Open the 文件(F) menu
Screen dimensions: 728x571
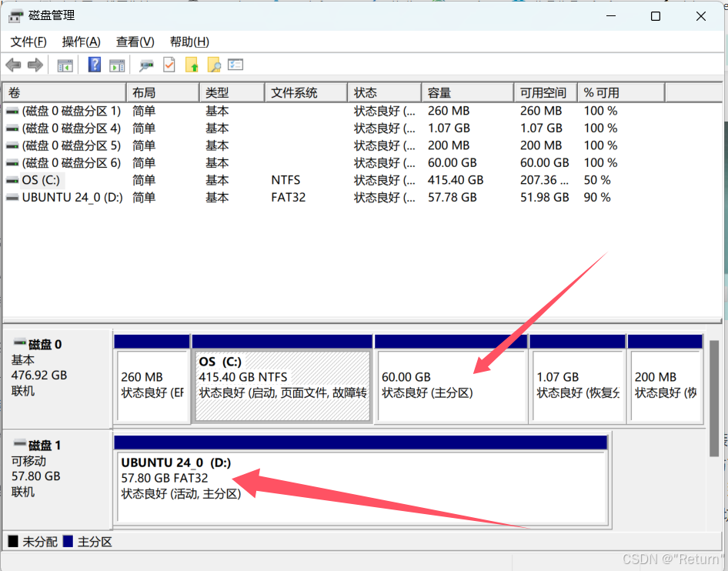point(28,42)
